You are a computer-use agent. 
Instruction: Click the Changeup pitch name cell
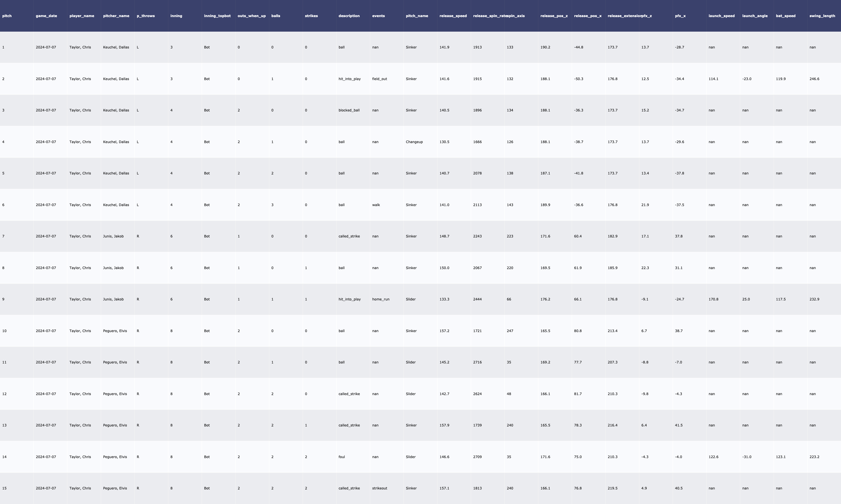(414, 142)
